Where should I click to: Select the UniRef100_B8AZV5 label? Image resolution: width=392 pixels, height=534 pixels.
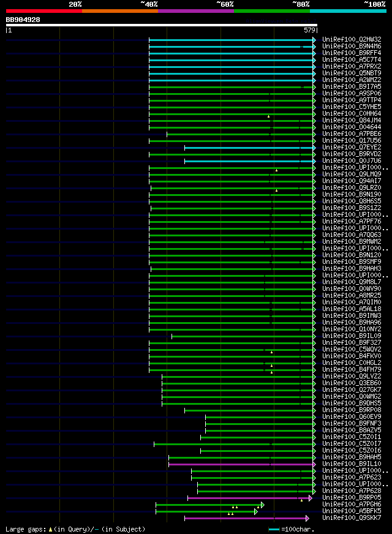(352, 430)
